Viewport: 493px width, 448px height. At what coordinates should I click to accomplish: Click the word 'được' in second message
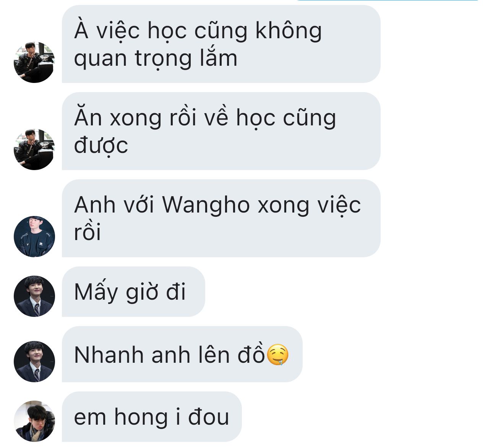click(x=101, y=146)
